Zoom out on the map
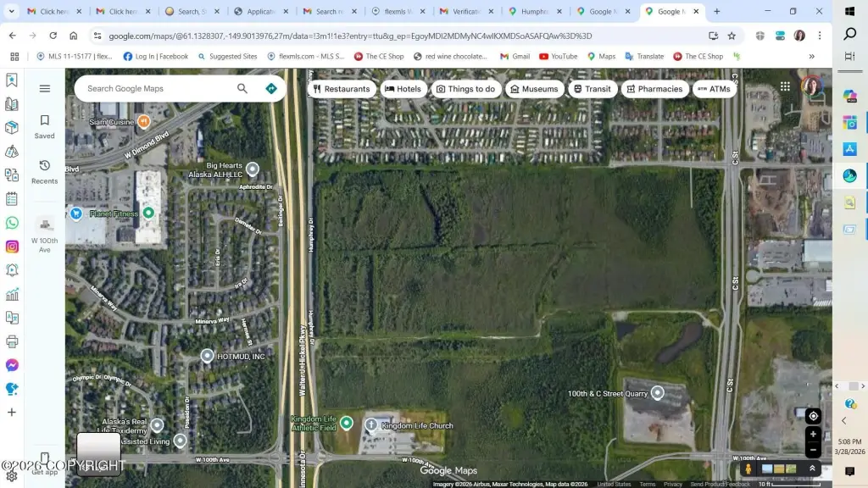This screenshot has height=488, width=868. (813, 451)
